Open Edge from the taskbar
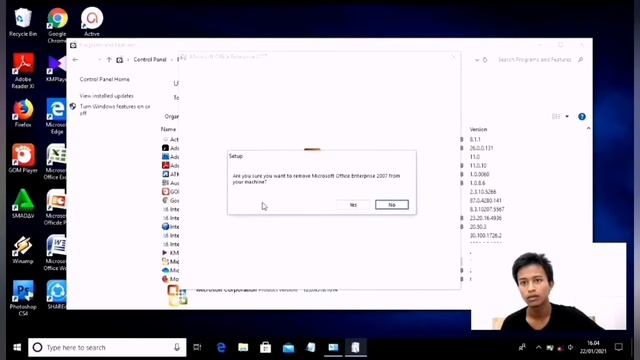640x360 pixels. click(221, 347)
